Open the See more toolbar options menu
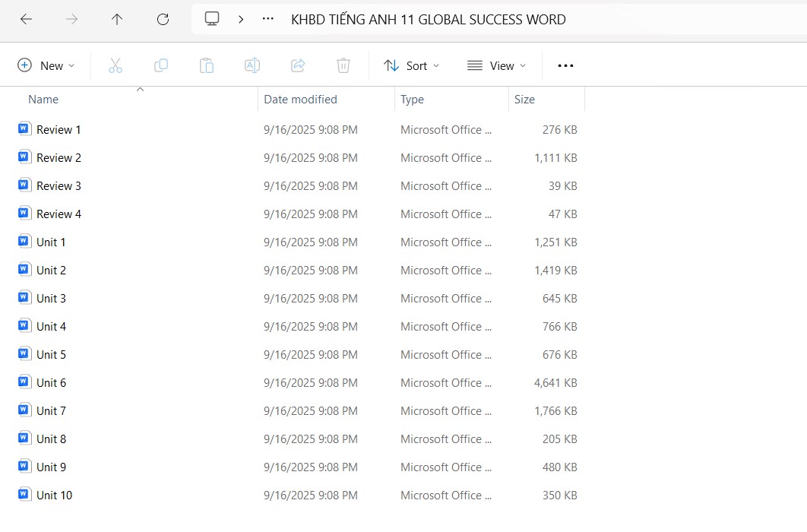This screenshot has height=532, width=807. point(565,66)
